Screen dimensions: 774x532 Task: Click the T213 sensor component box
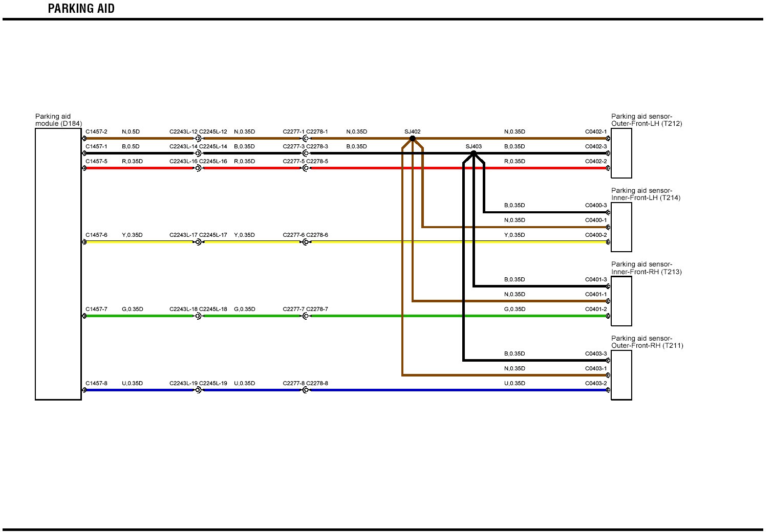click(621, 301)
